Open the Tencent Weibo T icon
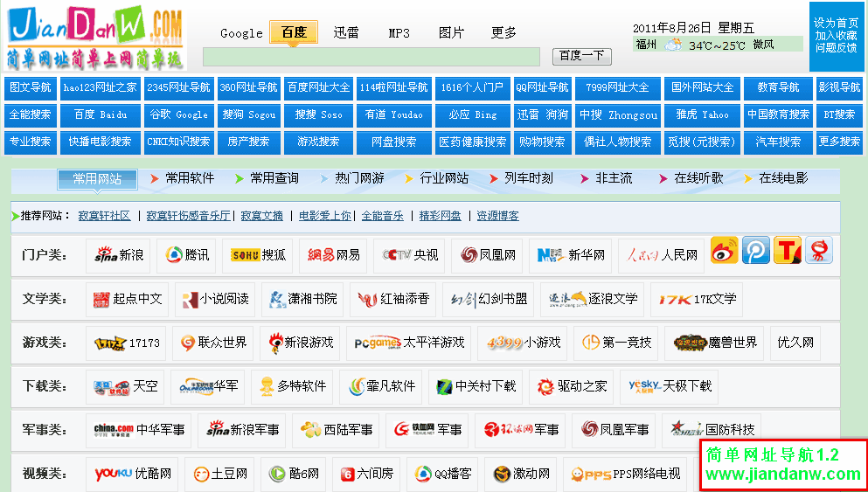868x492 pixels. point(788,250)
